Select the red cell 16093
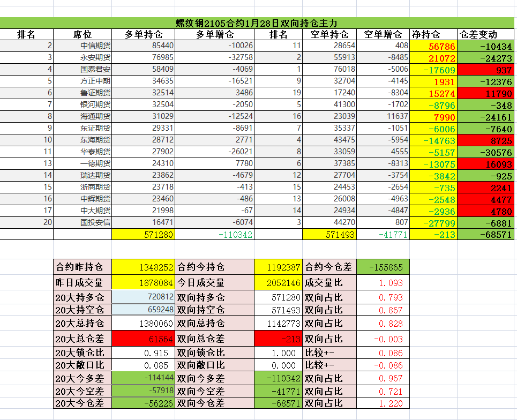 pos(486,163)
